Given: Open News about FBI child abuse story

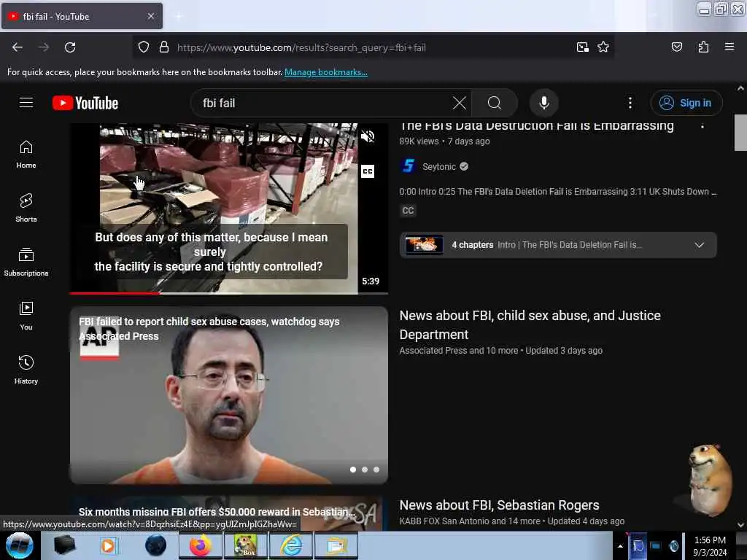Looking at the screenshot, I should click(530, 325).
